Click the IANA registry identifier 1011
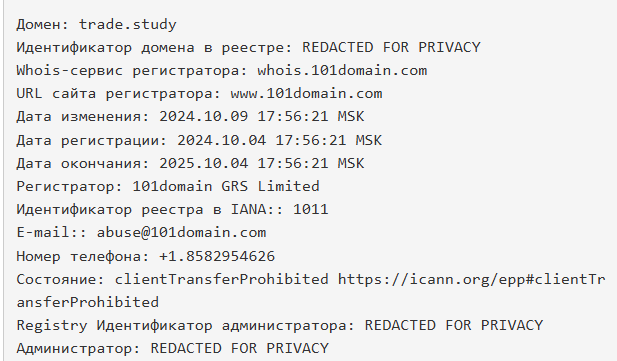The height and width of the screenshot is (361, 617). click(310, 209)
